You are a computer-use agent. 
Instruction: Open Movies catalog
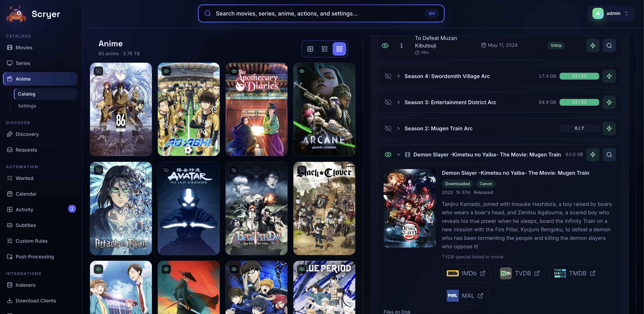[x=40, y=47]
